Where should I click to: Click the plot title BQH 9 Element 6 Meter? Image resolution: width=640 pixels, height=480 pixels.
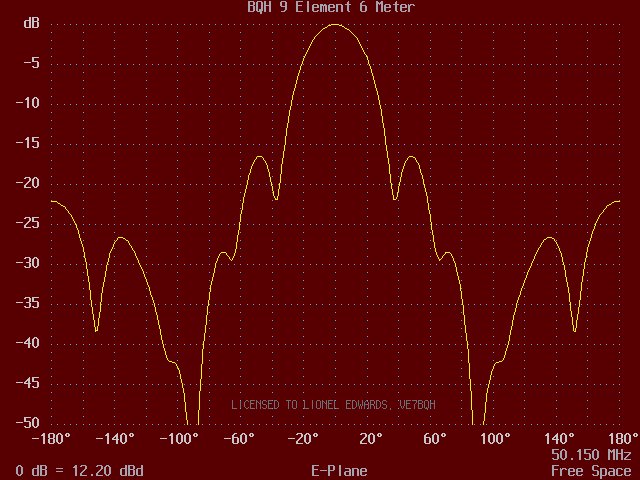click(x=331, y=7)
